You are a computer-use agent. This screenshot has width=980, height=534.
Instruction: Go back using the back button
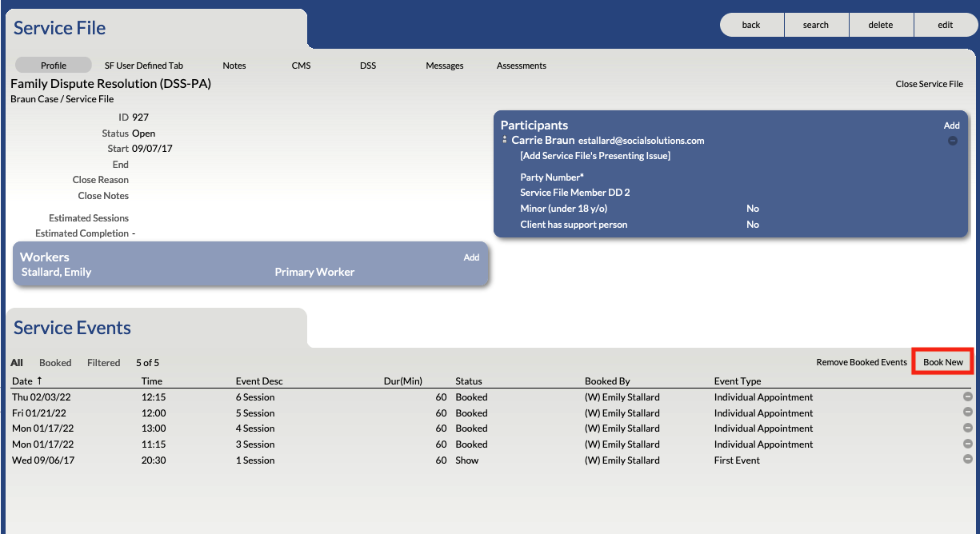click(x=751, y=25)
